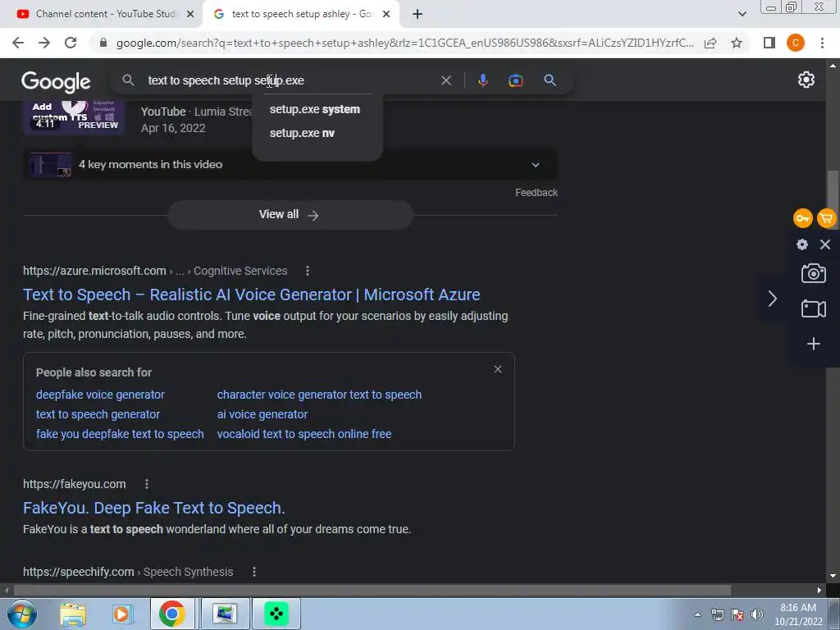The width and height of the screenshot is (840, 630).
Task: Open more options for fakeyou.com result
Action: click(146, 484)
